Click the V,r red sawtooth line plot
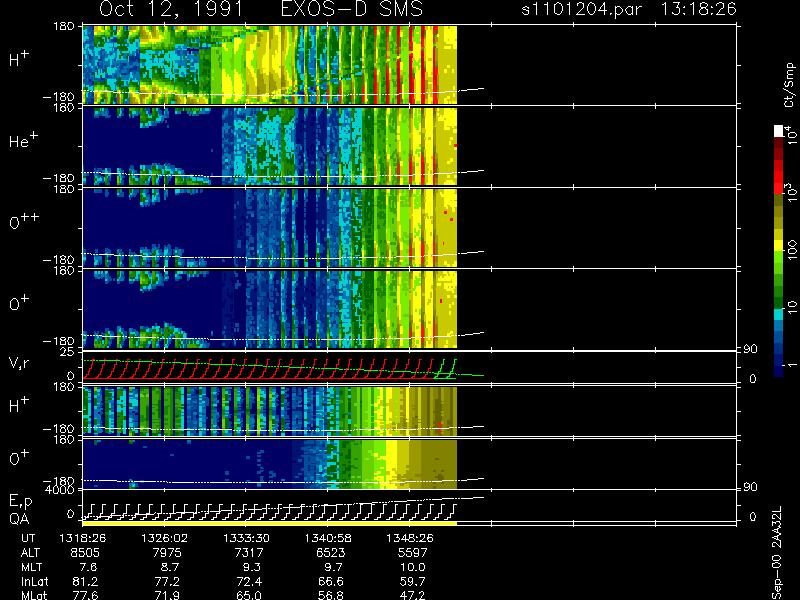This screenshot has width=800, height=600. (x=260, y=369)
